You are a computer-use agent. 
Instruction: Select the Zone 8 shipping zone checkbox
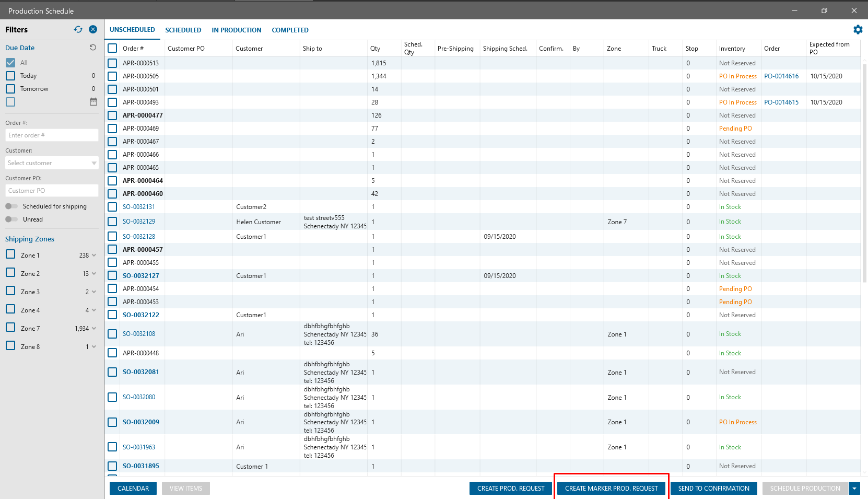(10, 346)
